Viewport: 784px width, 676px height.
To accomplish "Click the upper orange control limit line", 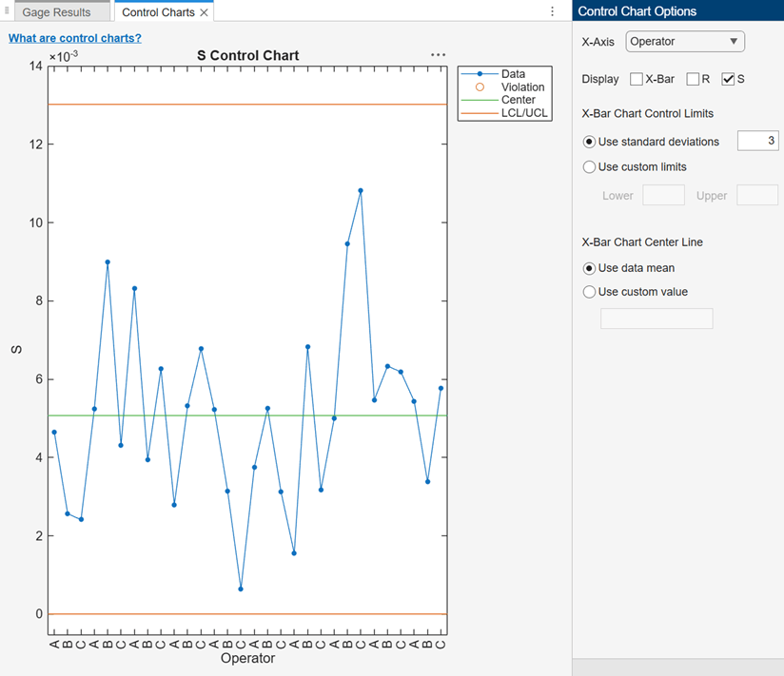I will 247,105.
